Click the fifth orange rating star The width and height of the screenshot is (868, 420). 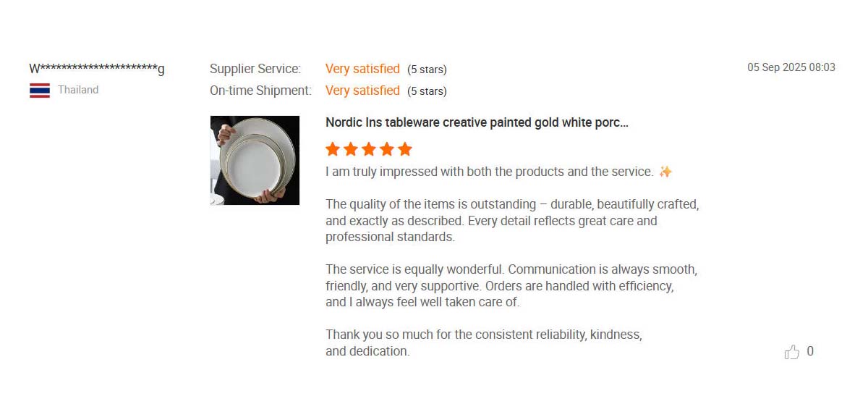click(x=405, y=149)
